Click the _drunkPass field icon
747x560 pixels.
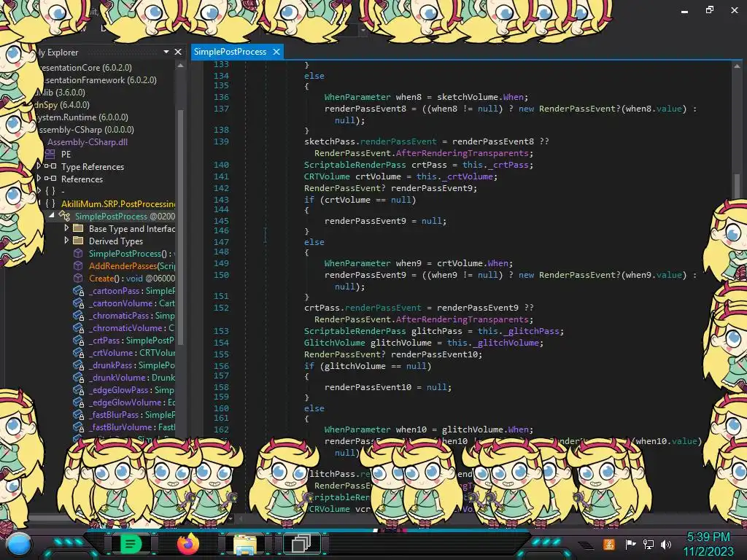point(78,365)
